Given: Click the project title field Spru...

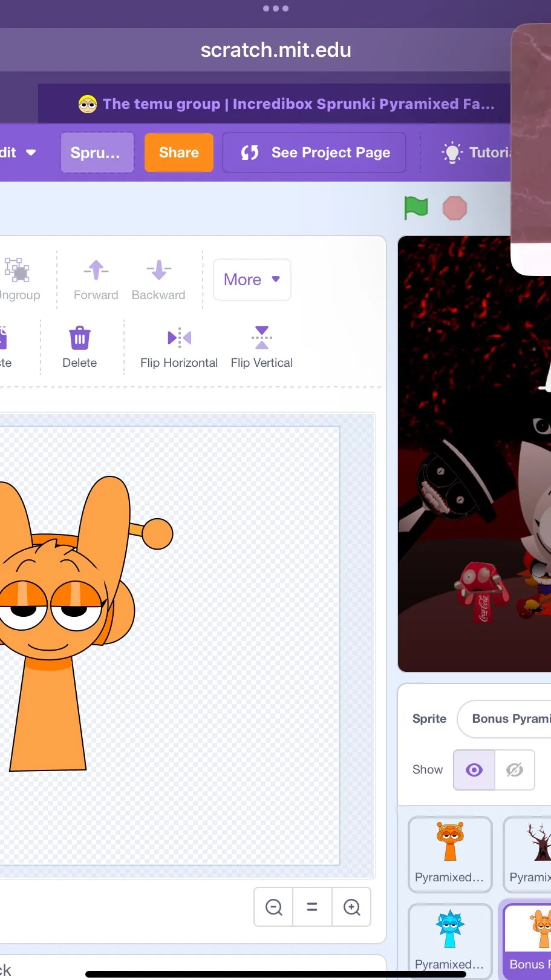Looking at the screenshot, I should [97, 153].
